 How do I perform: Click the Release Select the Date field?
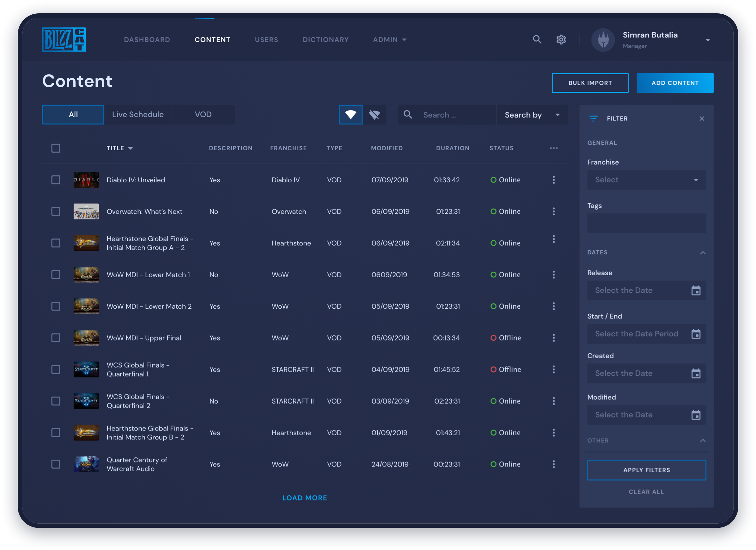coord(646,290)
